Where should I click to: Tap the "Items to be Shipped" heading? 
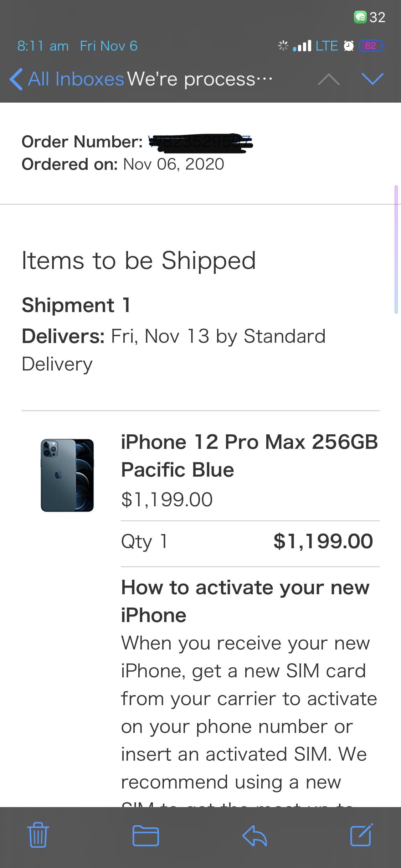coord(139,260)
